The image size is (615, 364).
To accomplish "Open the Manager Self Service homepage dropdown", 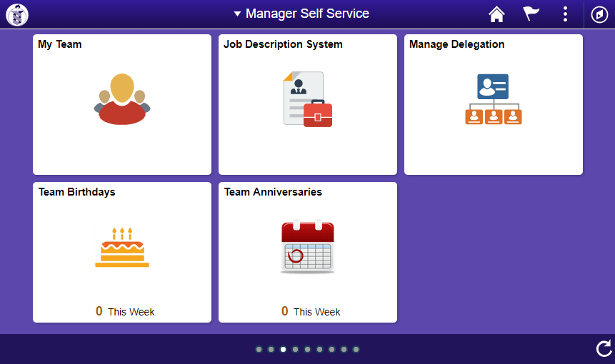I will (x=301, y=14).
